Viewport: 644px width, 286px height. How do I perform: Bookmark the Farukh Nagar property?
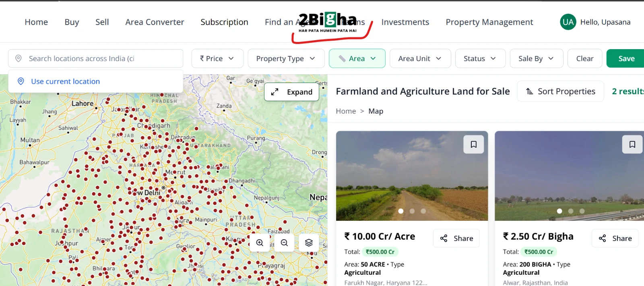(474, 144)
